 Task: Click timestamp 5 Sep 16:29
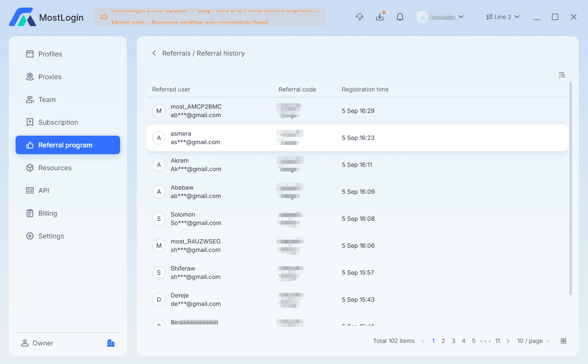(358, 111)
